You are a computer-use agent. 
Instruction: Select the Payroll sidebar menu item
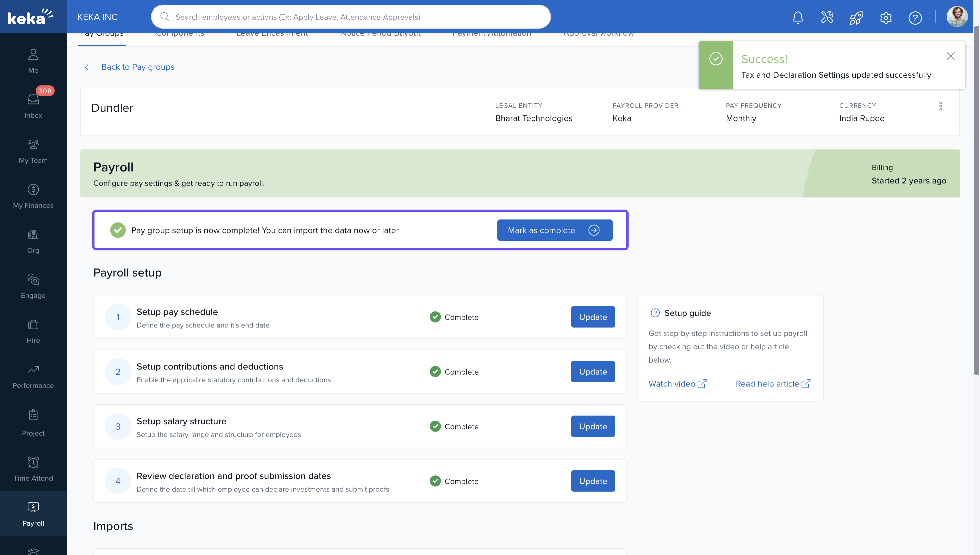[x=33, y=513]
